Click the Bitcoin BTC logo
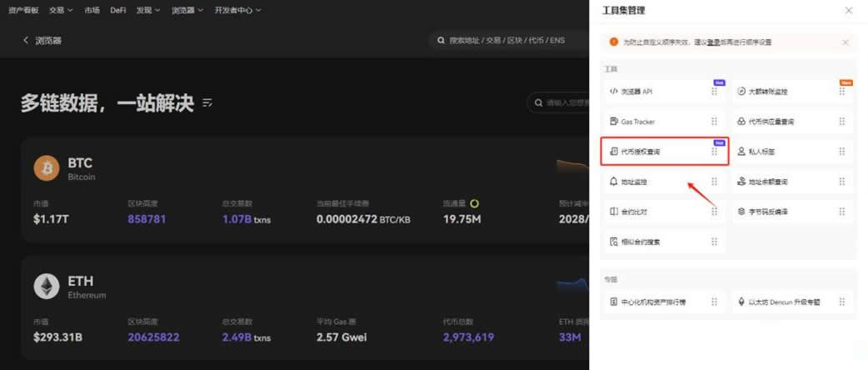Screen dimensions: 868x370 coord(47,168)
